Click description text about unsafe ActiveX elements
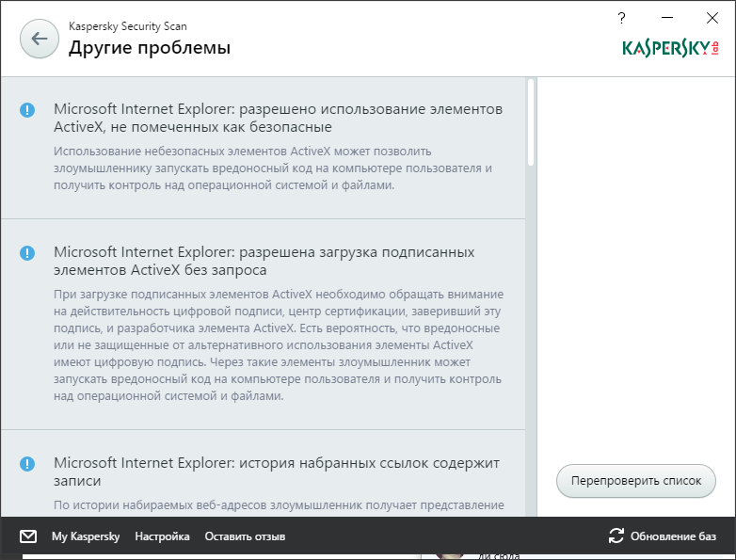This screenshot has height=560, width=736. tap(273, 168)
